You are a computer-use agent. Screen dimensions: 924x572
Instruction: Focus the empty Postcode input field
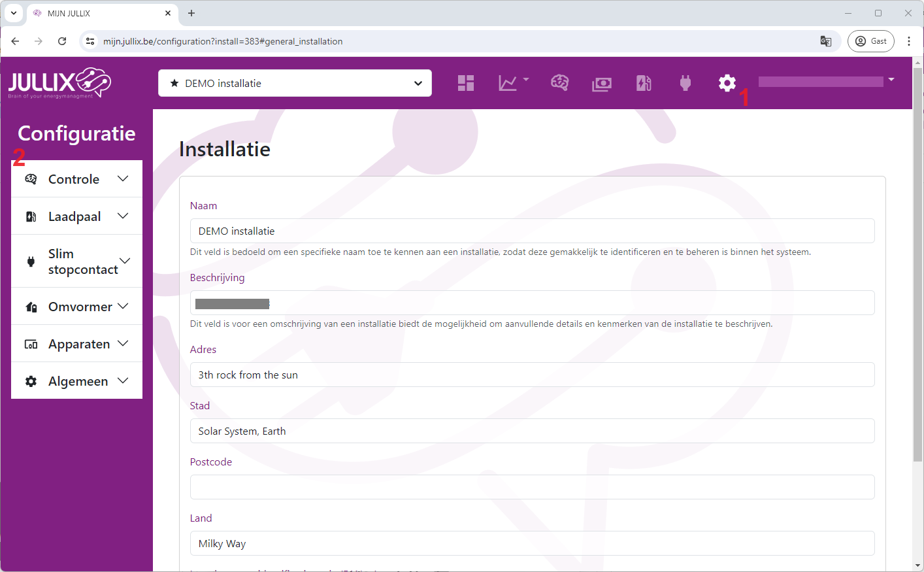click(x=532, y=487)
